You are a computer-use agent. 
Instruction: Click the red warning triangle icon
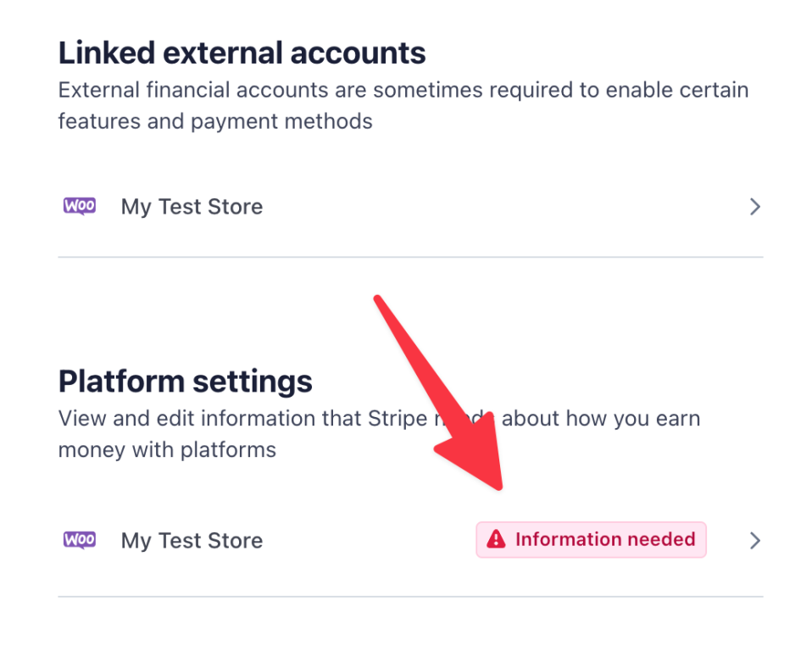pos(496,539)
